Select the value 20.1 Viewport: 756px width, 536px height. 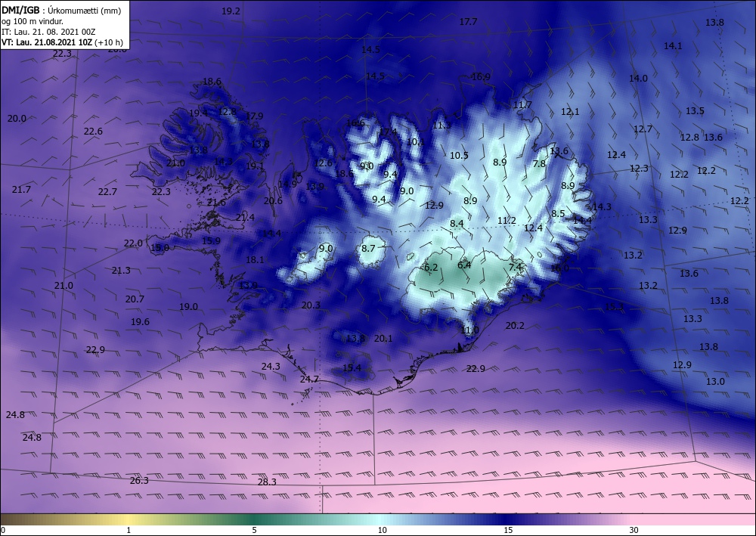pyautogui.click(x=383, y=339)
